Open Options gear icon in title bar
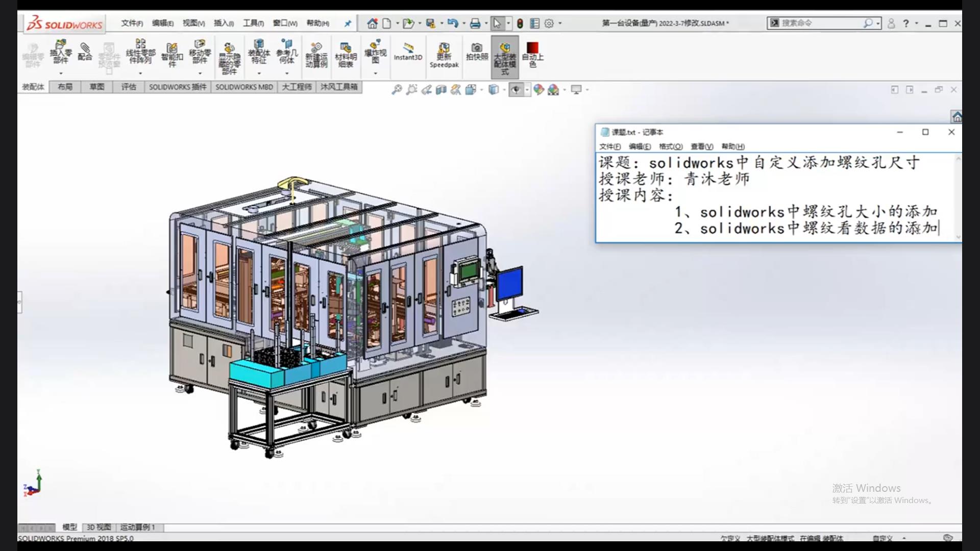The width and height of the screenshot is (980, 551). coord(549,23)
